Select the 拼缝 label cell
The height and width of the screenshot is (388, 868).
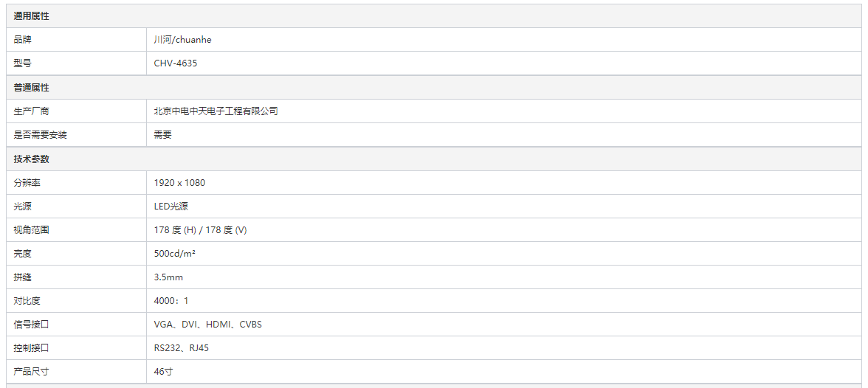click(x=77, y=277)
